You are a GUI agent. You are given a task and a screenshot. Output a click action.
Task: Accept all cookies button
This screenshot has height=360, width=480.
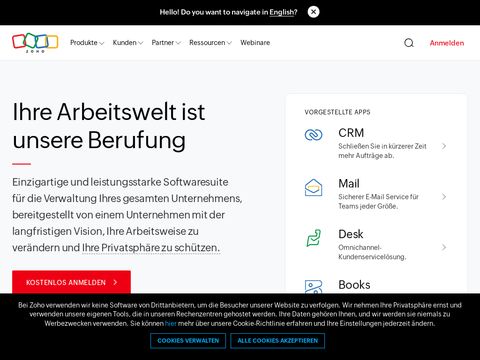tap(277, 341)
